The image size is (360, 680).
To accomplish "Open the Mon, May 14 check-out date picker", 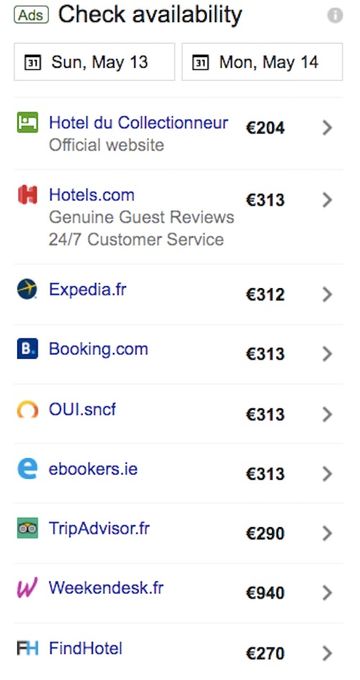I will (262, 62).
